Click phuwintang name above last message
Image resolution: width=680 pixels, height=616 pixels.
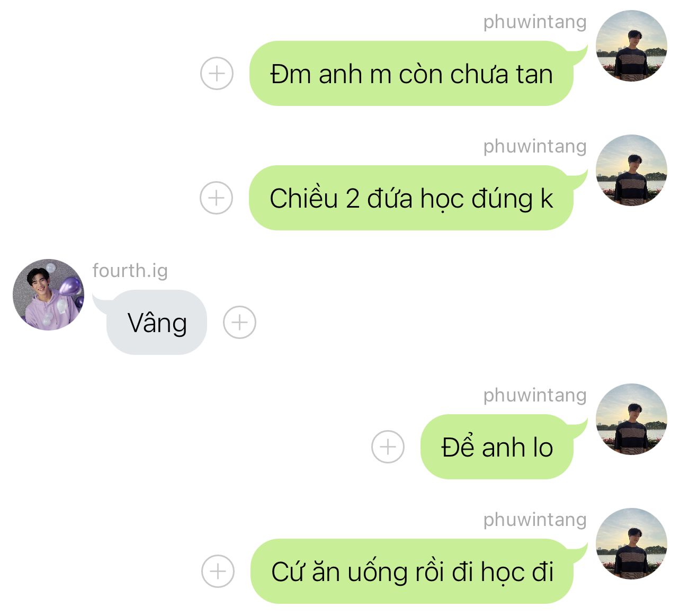(x=535, y=520)
